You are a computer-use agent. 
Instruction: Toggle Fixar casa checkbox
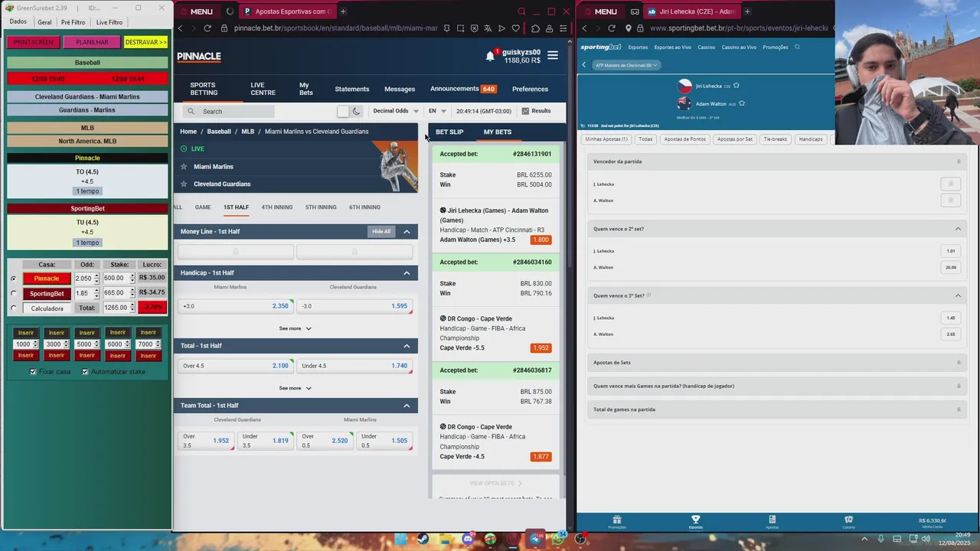pyautogui.click(x=33, y=372)
